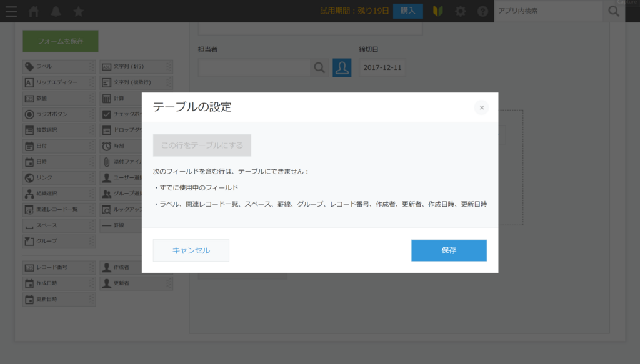
Task: Click the 締切日 date field 2017-12-11
Action: tap(382, 67)
